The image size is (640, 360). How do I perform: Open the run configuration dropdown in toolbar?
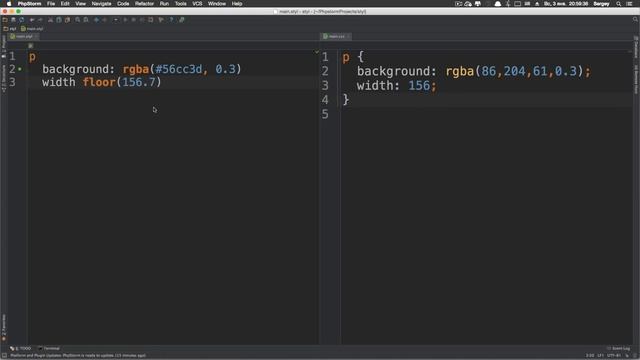pos(116,20)
